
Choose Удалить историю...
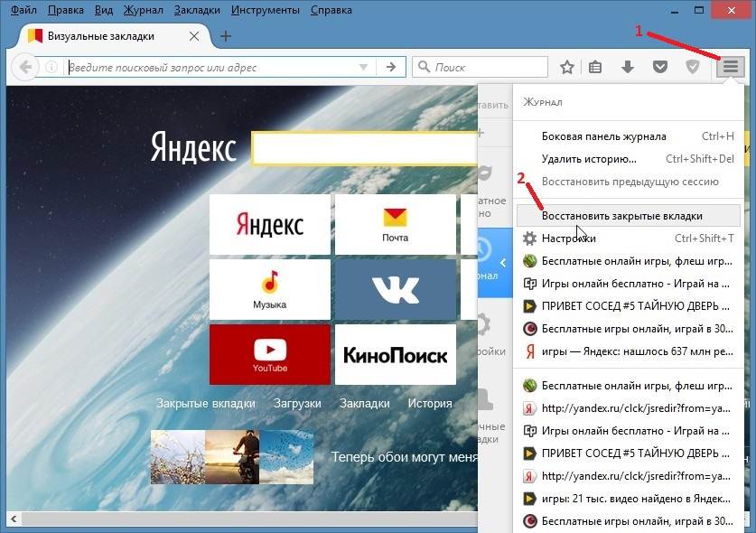pyautogui.click(x=629, y=159)
